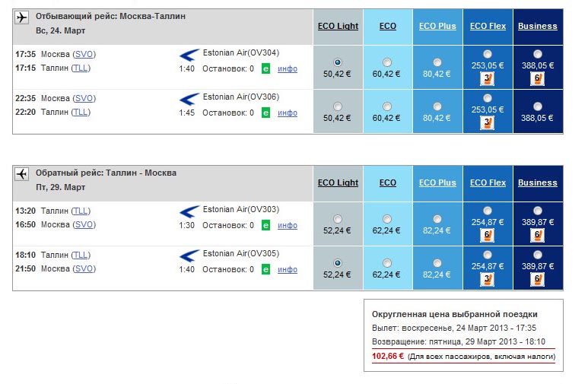
Task: Click seat icon under 388,05 € Business OV304
Action: point(537,79)
